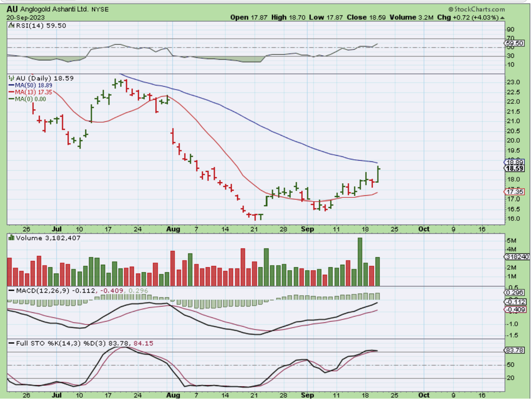Select the blue MA(50) legend line

[x=12, y=85]
